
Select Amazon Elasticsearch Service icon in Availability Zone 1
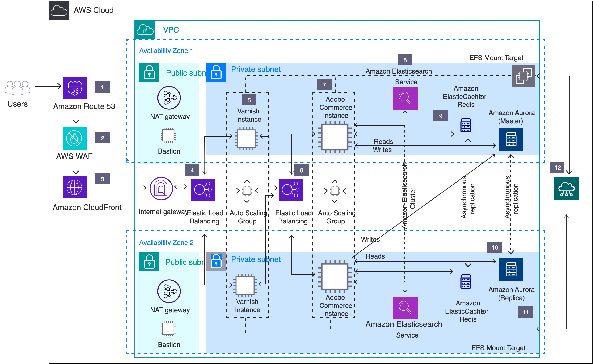405,99
